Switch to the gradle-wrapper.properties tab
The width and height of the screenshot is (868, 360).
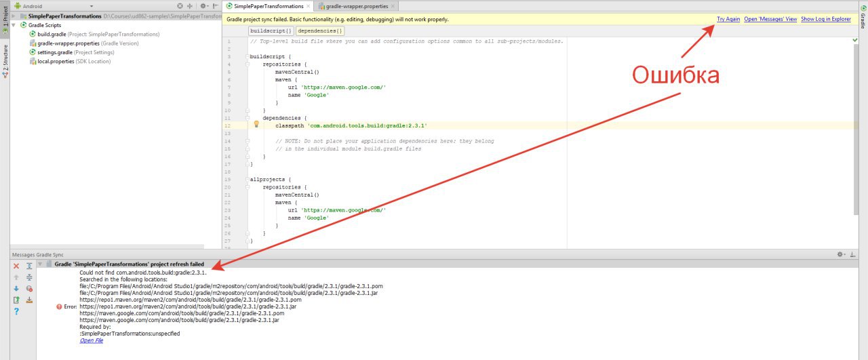[x=356, y=6]
